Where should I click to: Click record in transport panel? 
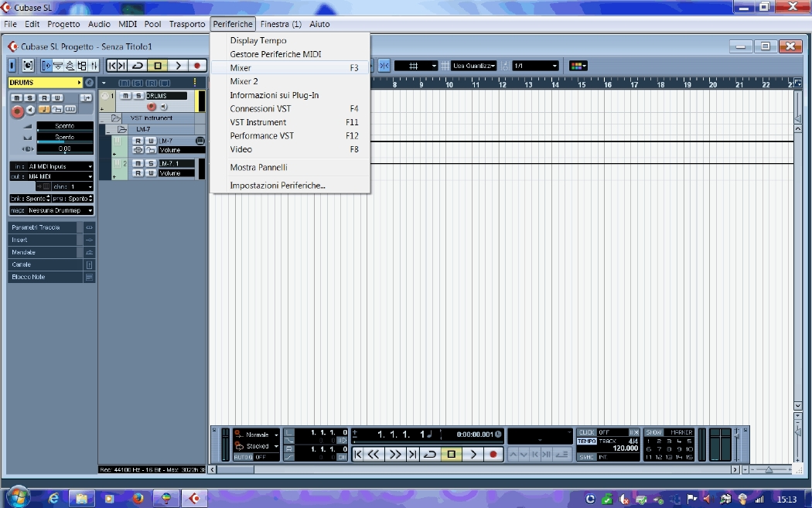tap(493, 455)
